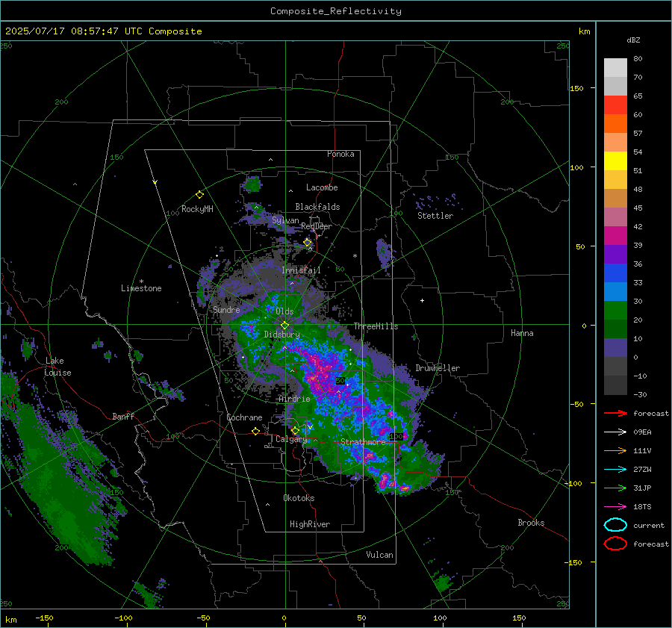
Task: Click the yellow diamond marker near RockyMH
Action: tap(199, 195)
